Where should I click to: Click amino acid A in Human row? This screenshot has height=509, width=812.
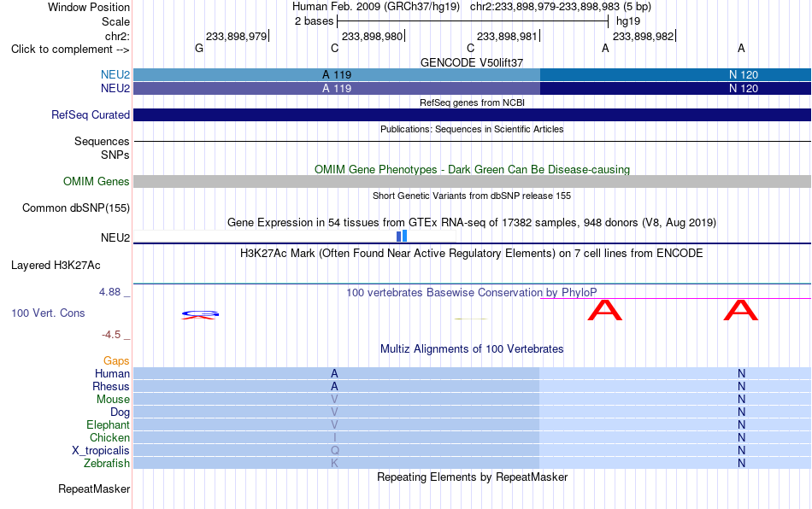pos(334,373)
